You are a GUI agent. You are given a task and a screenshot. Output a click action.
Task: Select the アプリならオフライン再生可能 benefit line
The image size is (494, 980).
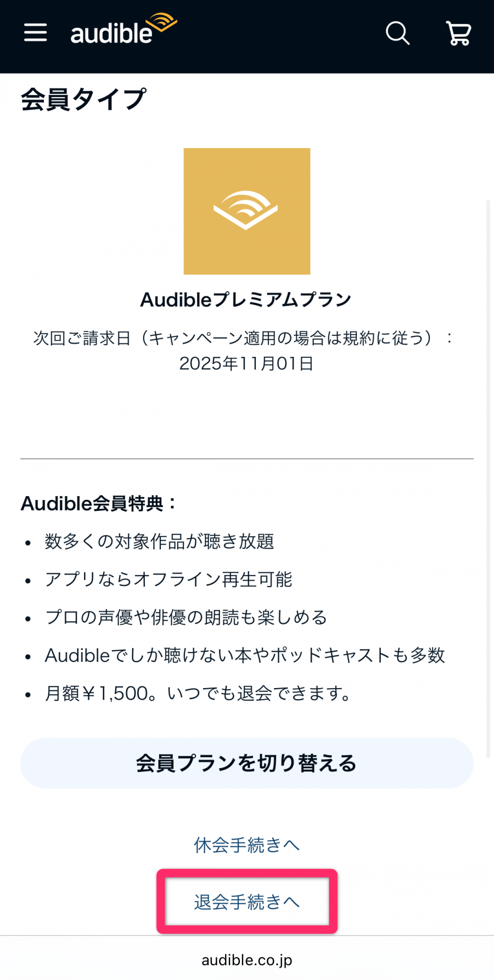point(169,579)
